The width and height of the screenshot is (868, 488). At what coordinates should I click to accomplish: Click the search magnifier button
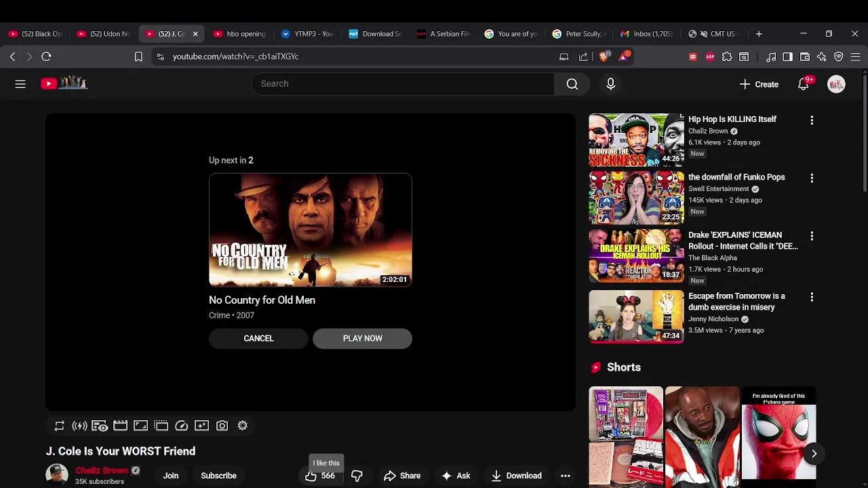tap(572, 84)
